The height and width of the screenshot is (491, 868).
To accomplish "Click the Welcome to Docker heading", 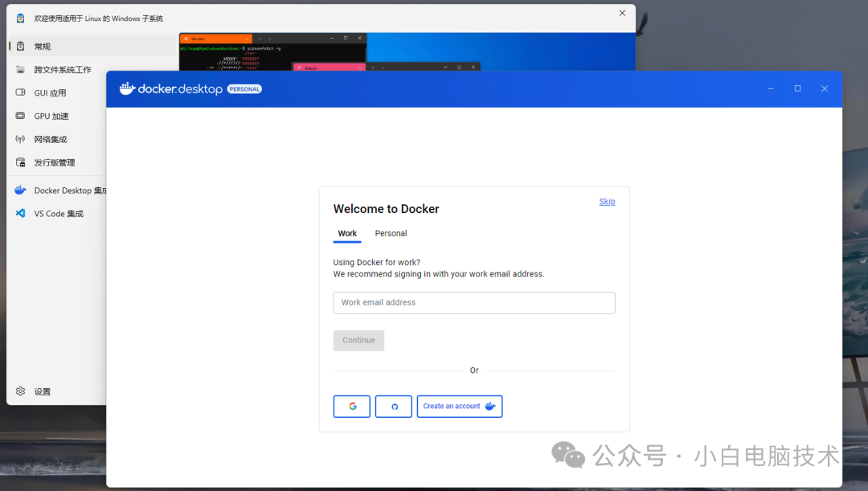I will (386, 209).
